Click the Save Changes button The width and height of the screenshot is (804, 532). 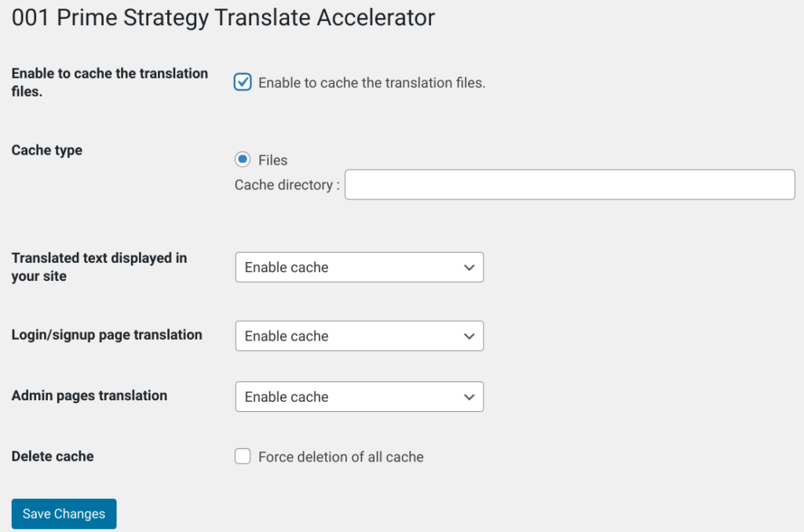pos(64,513)
